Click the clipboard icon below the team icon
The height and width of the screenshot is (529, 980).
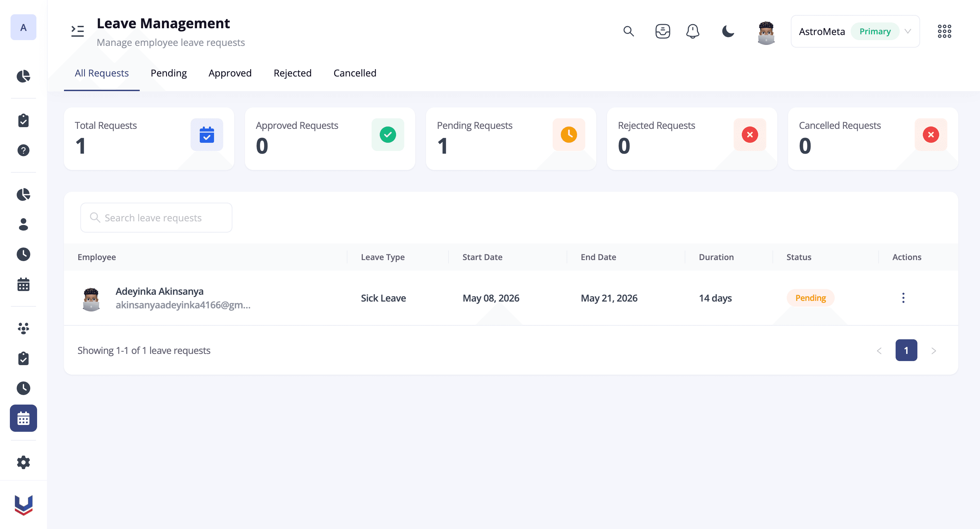pos(23,358)
